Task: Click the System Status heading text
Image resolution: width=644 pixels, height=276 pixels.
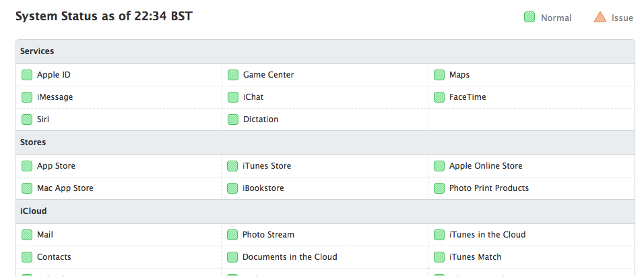Action: point(104,16)
